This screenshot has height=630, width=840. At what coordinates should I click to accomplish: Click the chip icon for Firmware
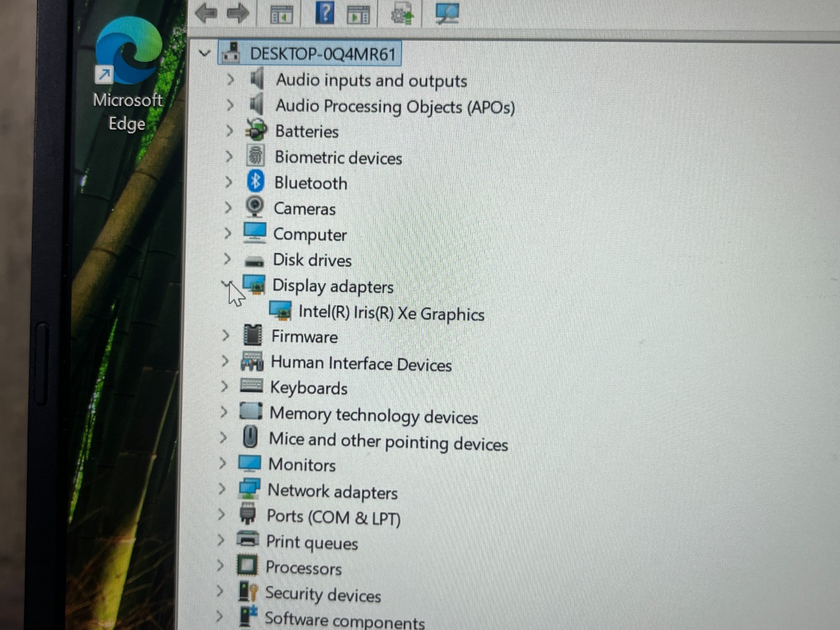tap(253, 335)
